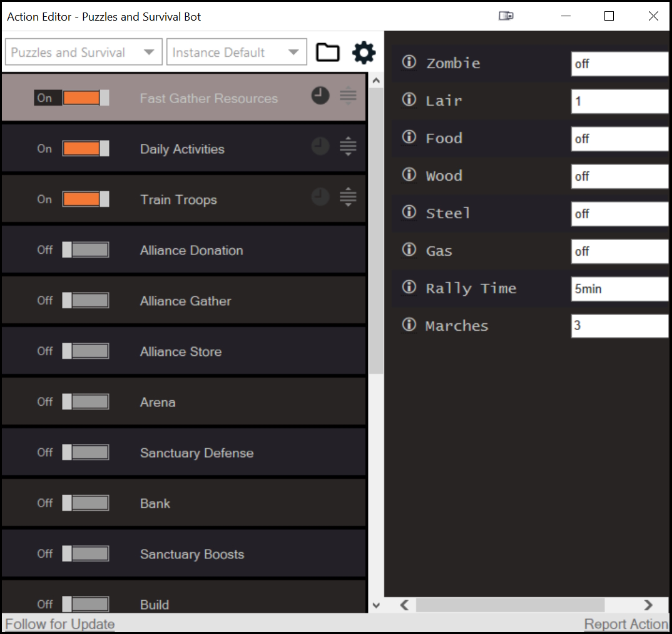This screenshot has height=634, width=672.
Task: Minimize the Action Editor window
Action: coord(566,16)
